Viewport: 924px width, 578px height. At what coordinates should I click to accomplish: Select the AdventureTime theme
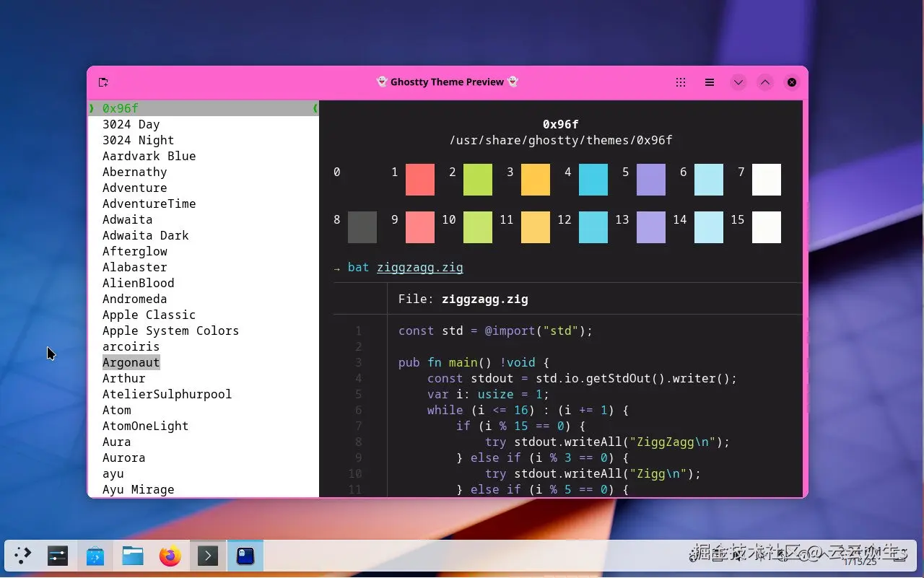tap(149, 203)
